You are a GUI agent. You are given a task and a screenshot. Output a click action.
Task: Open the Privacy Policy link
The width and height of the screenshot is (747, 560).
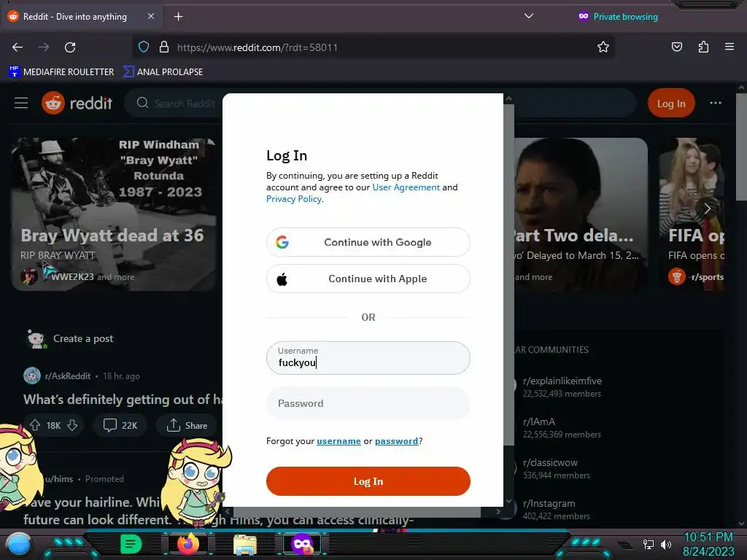click(x=293, y=199)
